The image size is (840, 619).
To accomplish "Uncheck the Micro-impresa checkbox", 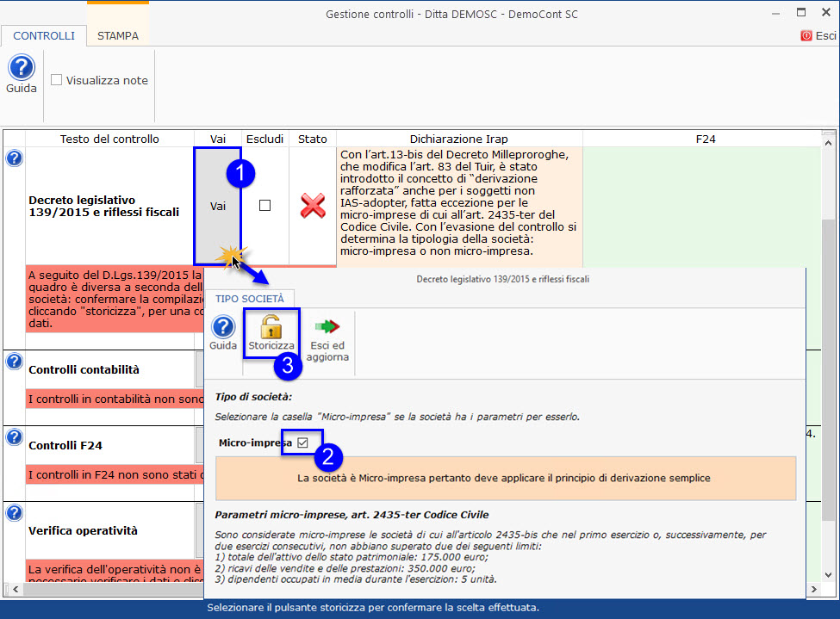I will pyautogui.click(x=302, y=443).
